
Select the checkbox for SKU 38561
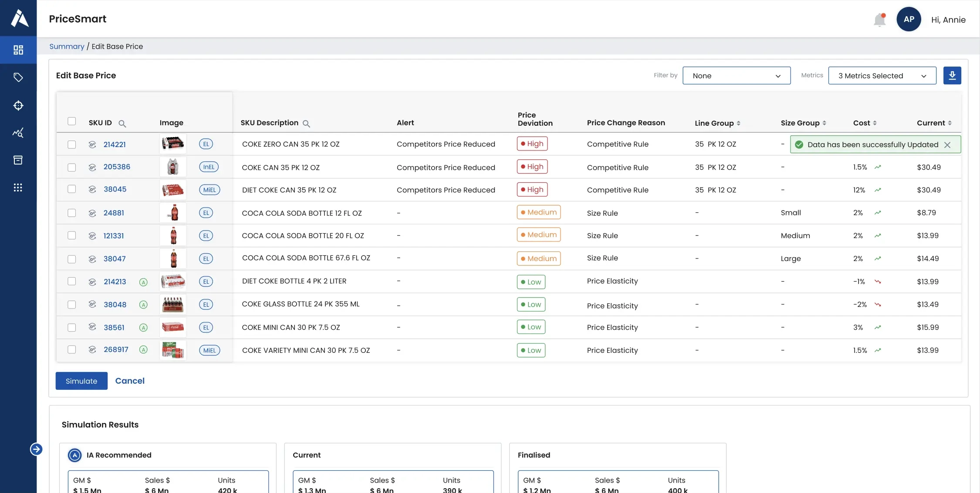point(72,328)
